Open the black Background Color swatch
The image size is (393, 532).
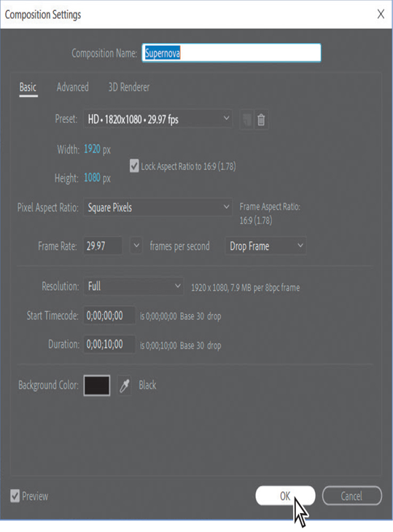97,386
